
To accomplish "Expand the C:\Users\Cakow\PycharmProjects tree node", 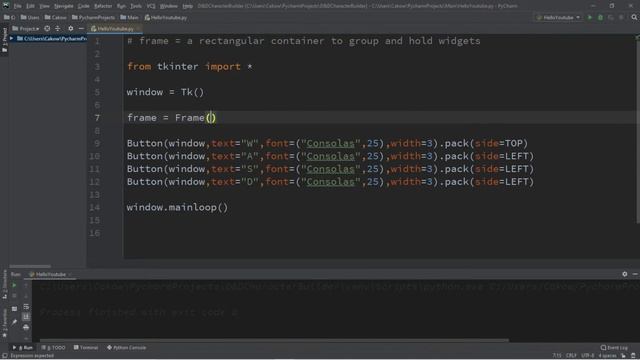I will [x=11, y=38].
